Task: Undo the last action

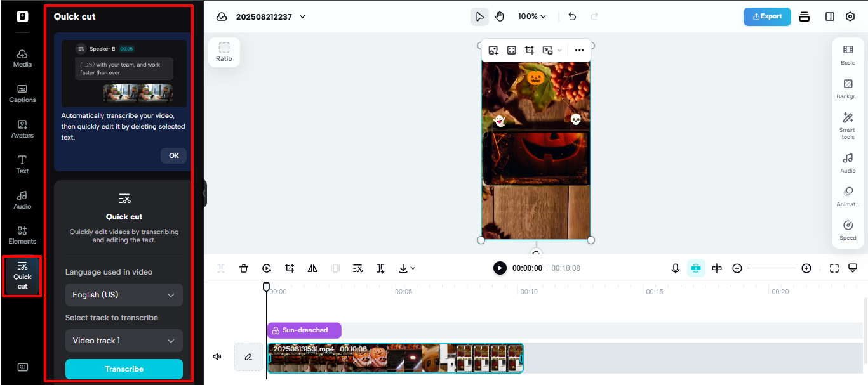Action: 572,16
